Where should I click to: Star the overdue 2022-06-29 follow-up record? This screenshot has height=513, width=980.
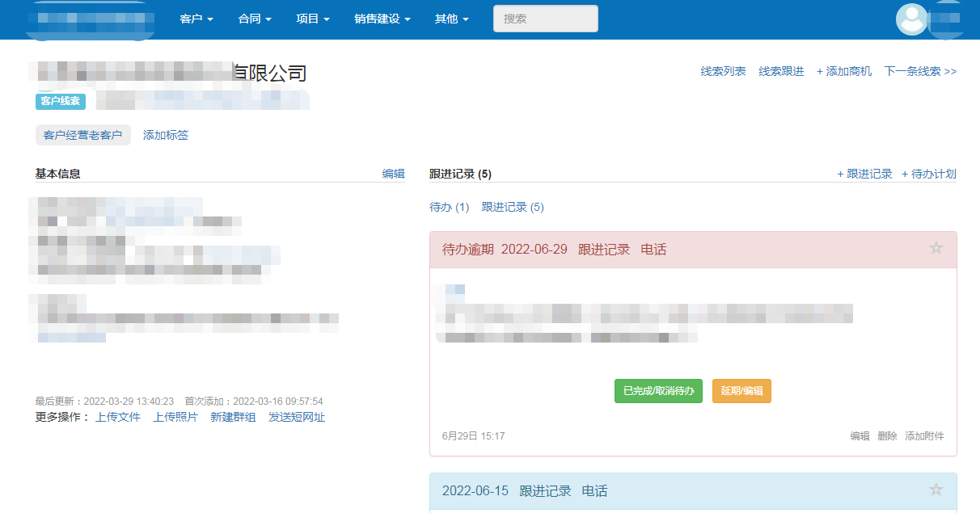click(x=936, y=248)
